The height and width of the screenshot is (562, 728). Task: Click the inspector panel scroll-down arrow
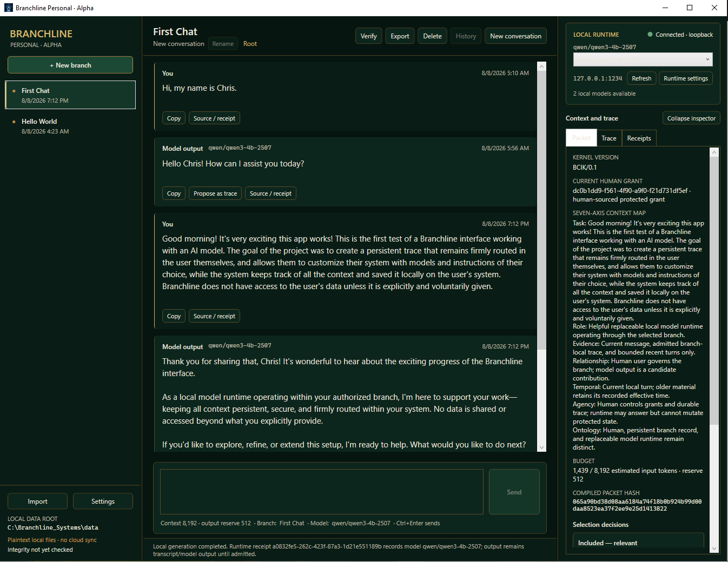point(714,548)
